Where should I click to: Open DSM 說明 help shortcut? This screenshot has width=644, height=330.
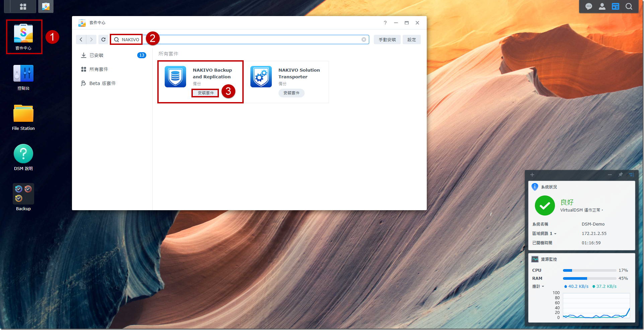(23, 158)
